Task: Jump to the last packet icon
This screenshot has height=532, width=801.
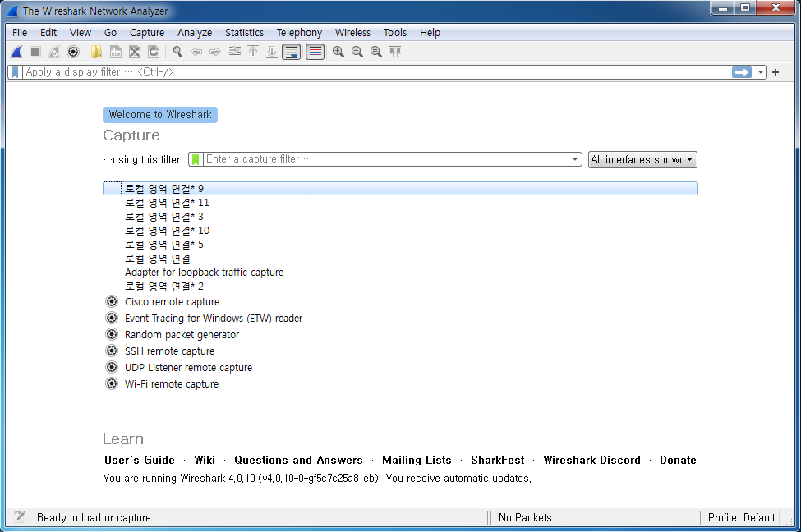Action: click(272, 52)
